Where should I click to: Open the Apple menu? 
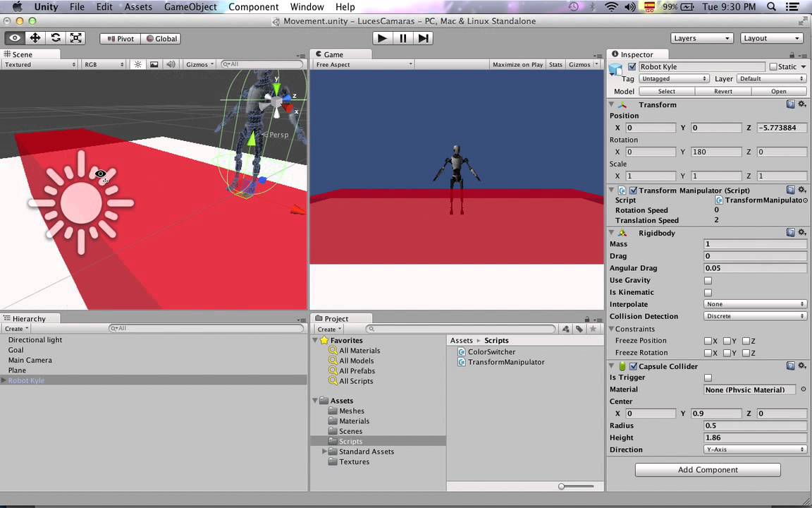(17, 7)
